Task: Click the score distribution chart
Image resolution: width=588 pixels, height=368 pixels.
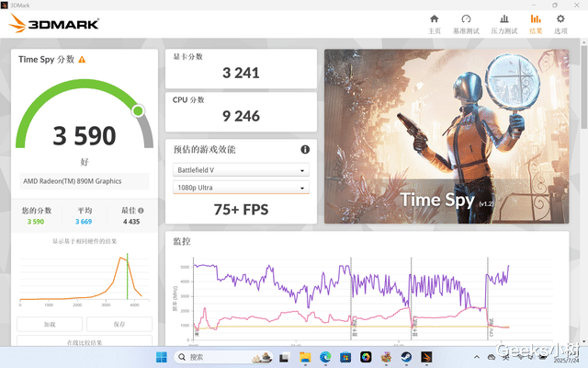Action: (x=85, y=280)
